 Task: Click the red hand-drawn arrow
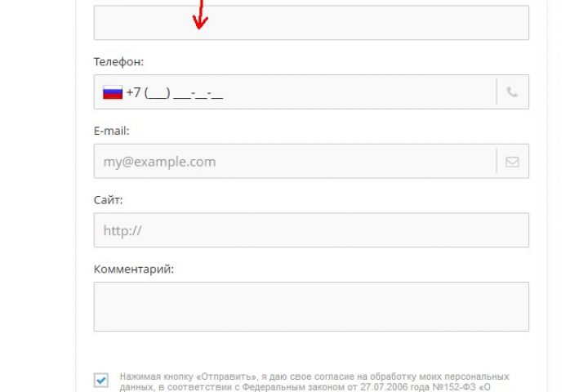(200, 14)
